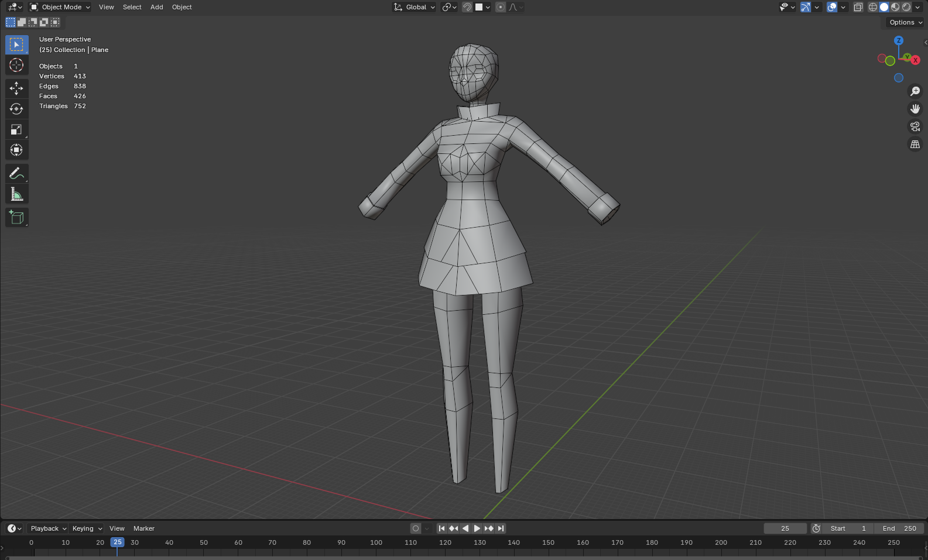Screen dimensions: 928x560
Task: Click the Z axis on navigation gizmo
Action: click(x=899, y=40)
